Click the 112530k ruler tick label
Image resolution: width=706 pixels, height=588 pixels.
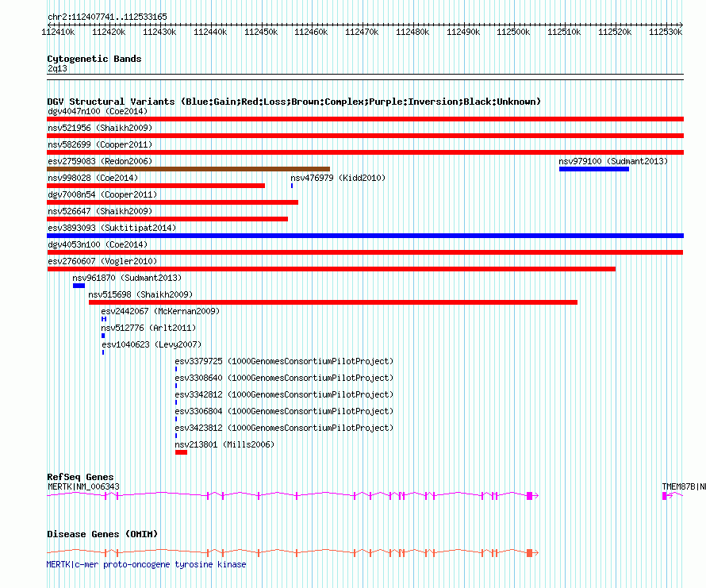(x=666, y=33)
